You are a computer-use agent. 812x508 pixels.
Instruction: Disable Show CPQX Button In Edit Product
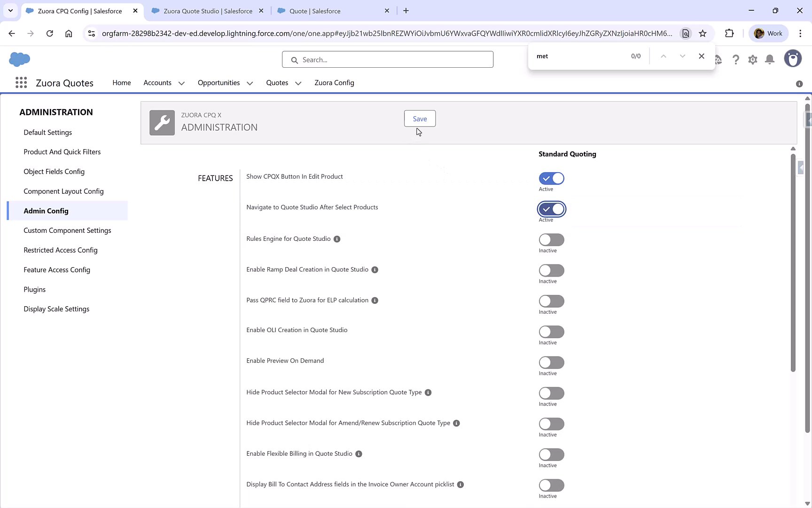[551, 178]
